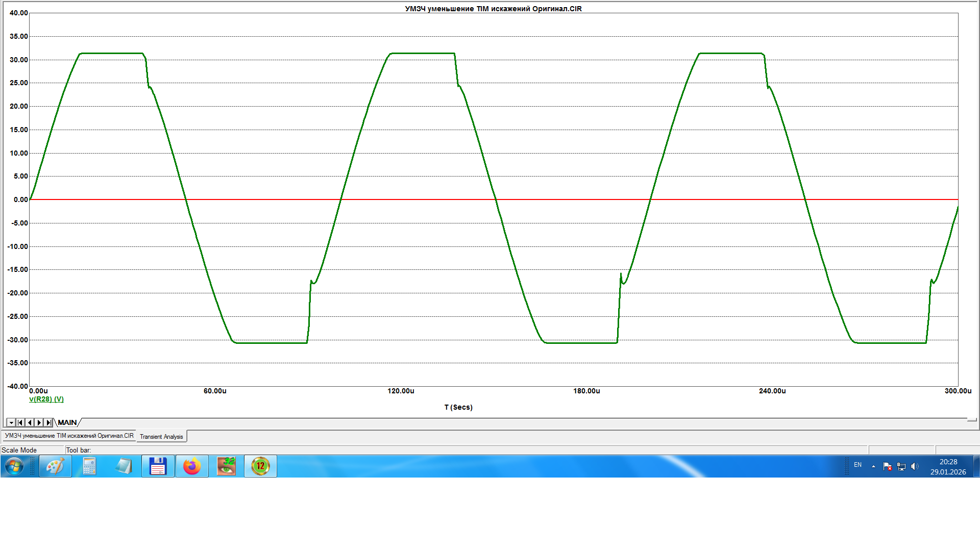Switch to the Transient Analysis tab
The image size is (980, 551).
point(161,436)
